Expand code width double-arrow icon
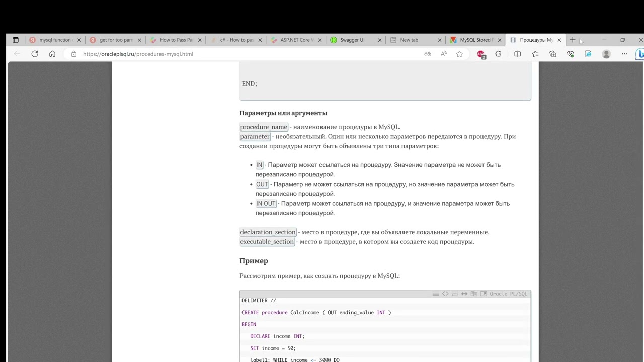 pyautogui.click(x=464, y=294)
